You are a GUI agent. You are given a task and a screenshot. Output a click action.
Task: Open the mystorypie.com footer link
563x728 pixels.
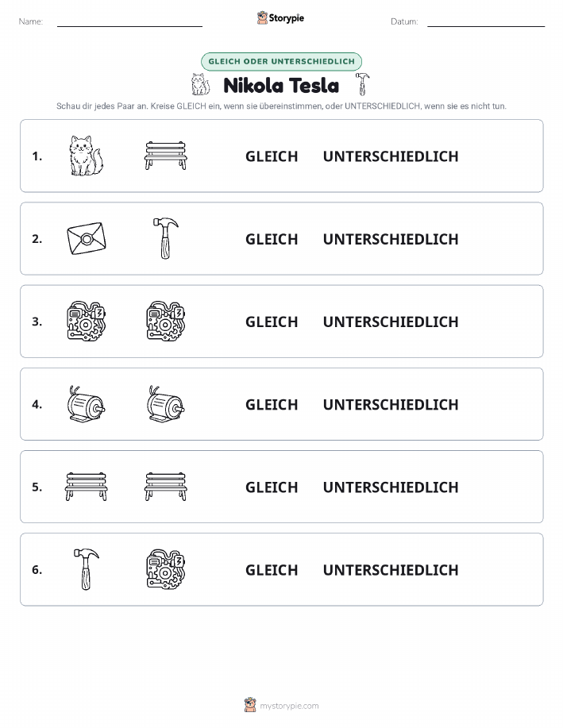tap(281, 705)
